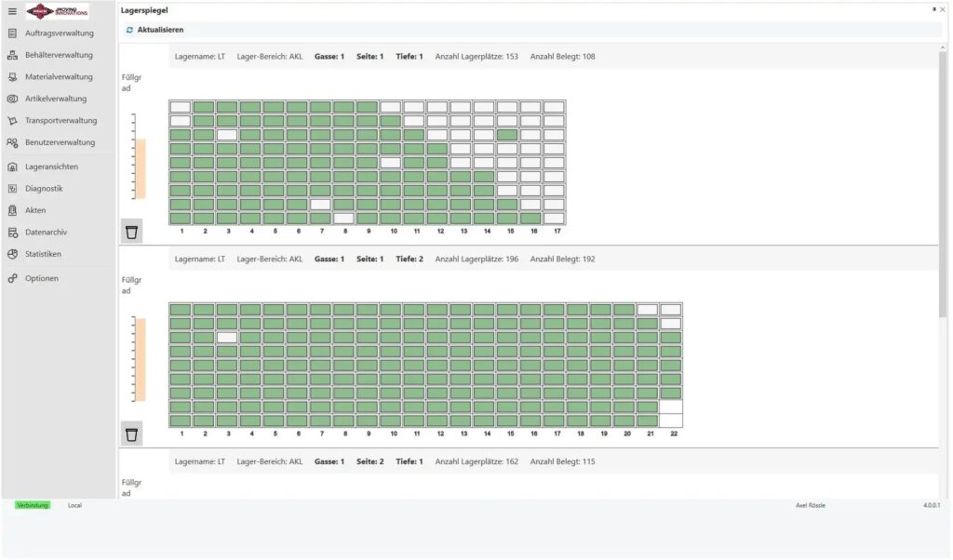Click the Statistiken sidebar icon

point(12,255)
